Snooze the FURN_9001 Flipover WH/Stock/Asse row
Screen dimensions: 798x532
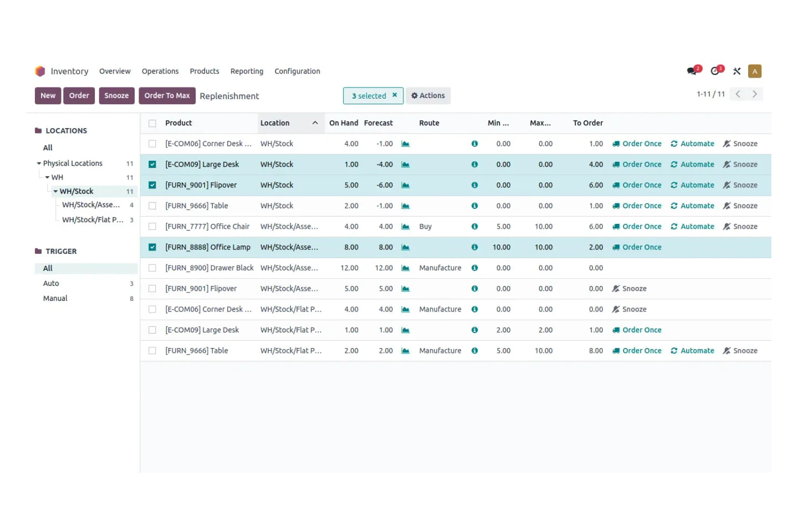coord(629,289)
